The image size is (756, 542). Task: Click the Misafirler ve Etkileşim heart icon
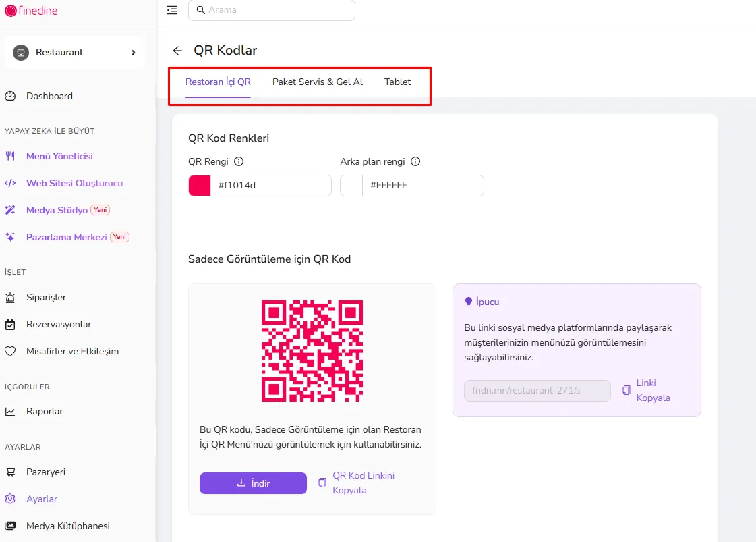click(10, 352)
